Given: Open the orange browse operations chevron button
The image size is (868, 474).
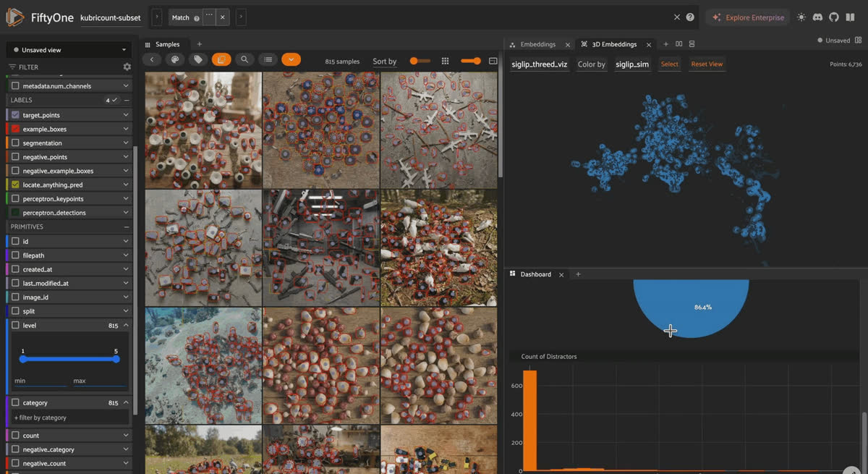Looking at the screenshot, I should pyautogui.click(x=291, y=60).
